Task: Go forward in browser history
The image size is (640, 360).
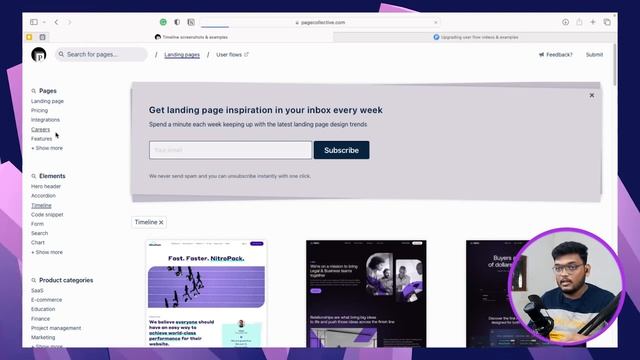Action: [69, 22]
